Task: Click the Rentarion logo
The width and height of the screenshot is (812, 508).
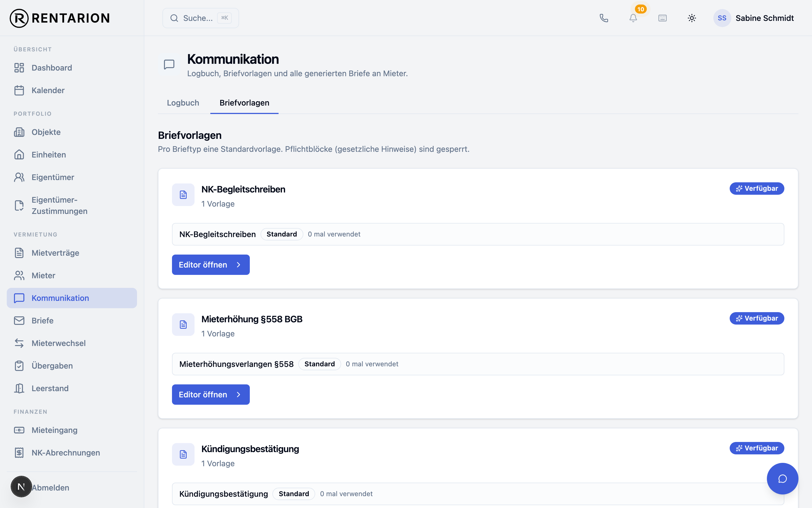Action: pos(60,18)
